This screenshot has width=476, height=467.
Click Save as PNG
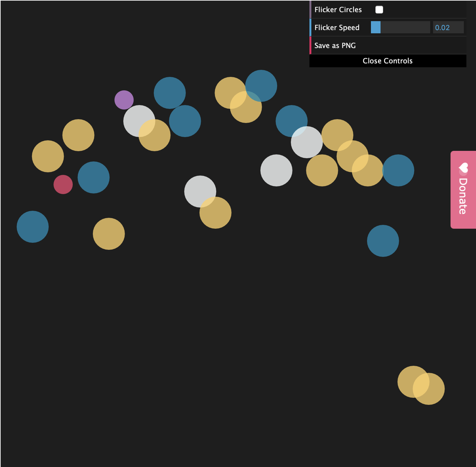335,45
